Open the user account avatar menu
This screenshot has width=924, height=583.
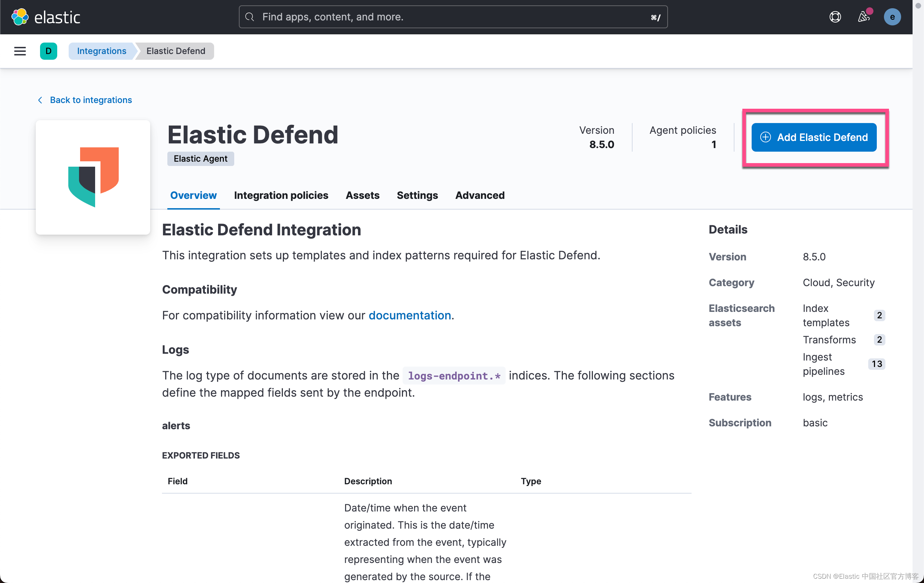(892, 17)
